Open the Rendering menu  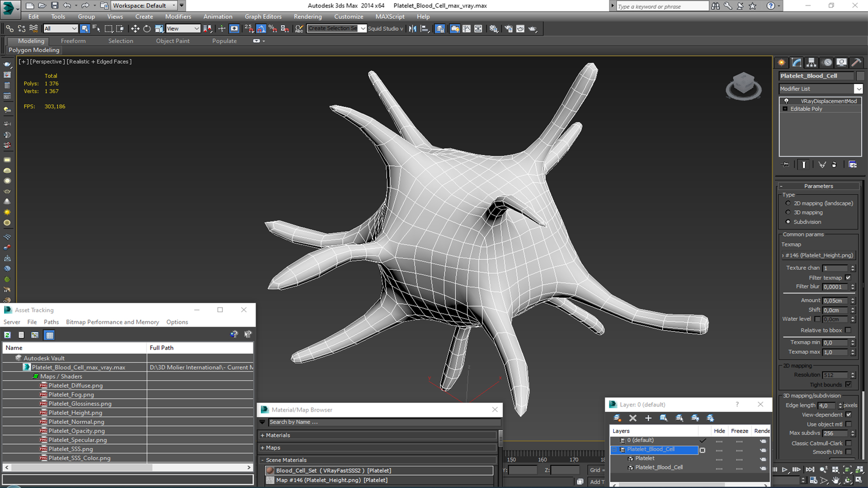click(x=307, y=16)
